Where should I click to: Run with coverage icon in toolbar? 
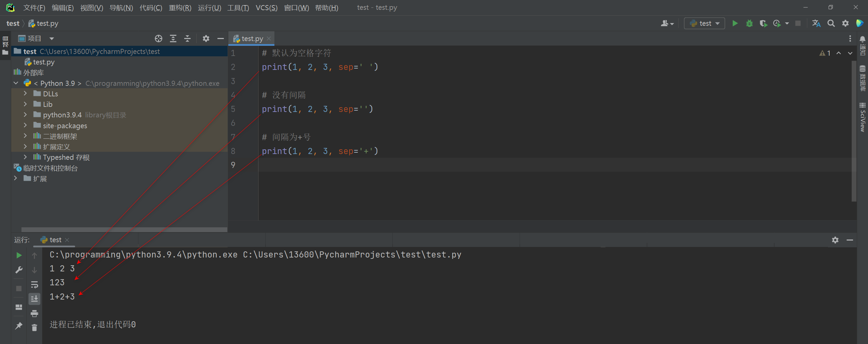point(763,23)
